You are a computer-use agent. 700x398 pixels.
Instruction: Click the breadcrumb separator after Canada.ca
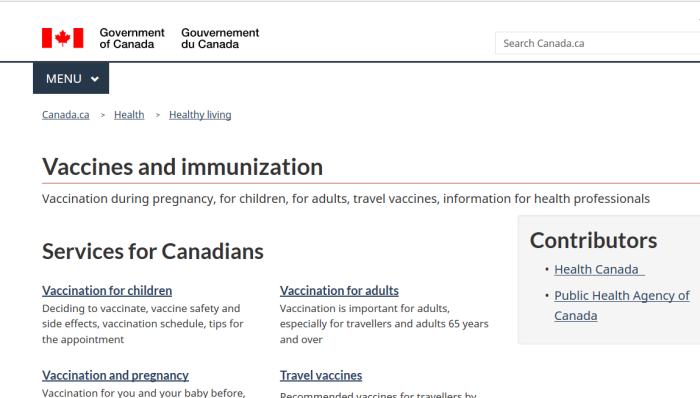click(103, 115)
